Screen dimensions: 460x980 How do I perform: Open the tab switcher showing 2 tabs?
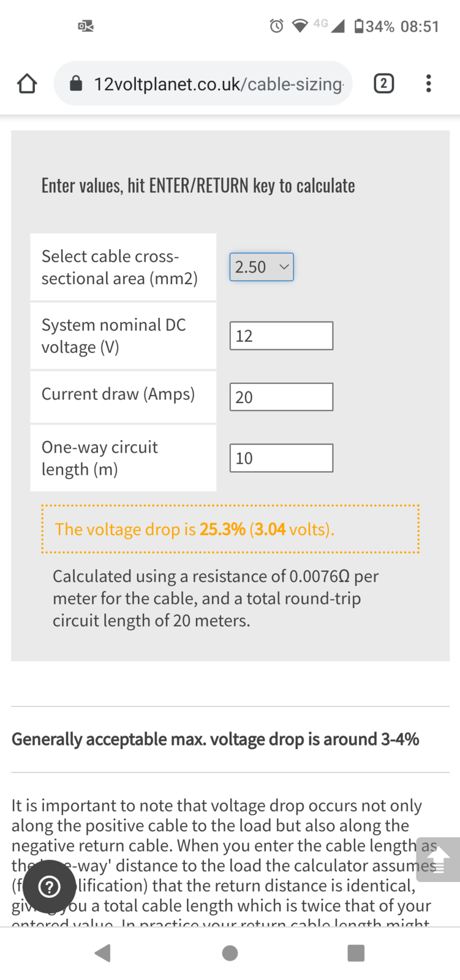pyautogui.click(x=384, y=83)
